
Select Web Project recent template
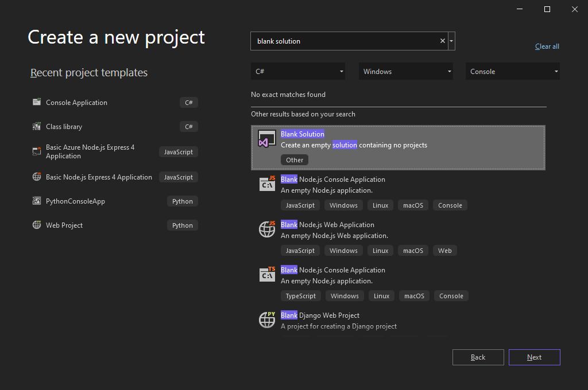point(64,225)
